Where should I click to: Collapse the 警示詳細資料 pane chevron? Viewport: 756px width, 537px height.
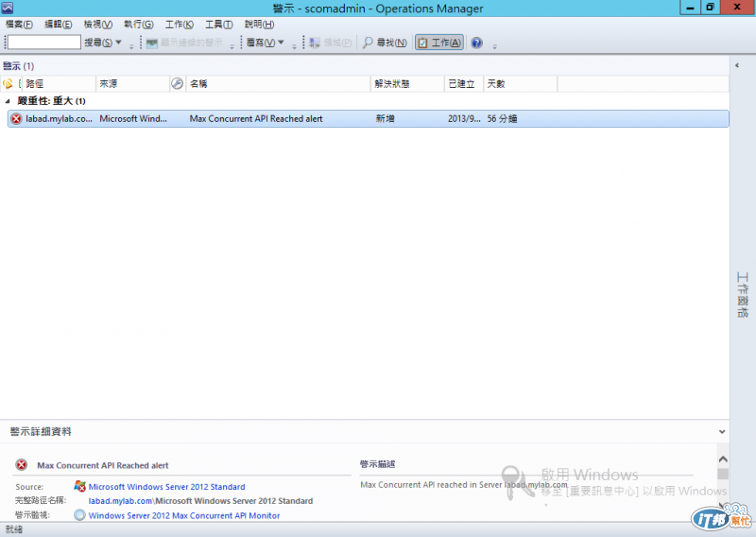tap(722, 432)
